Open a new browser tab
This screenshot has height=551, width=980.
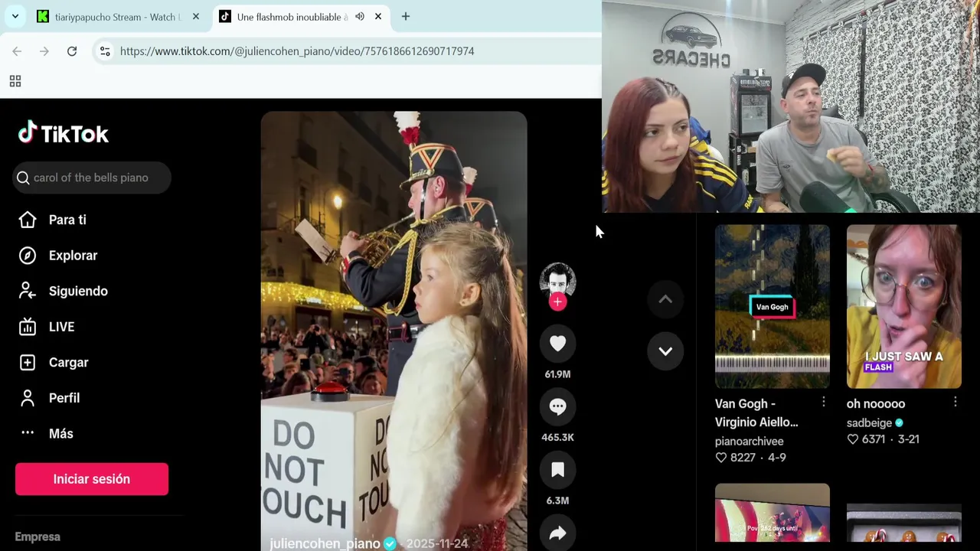tap(406, 17)
